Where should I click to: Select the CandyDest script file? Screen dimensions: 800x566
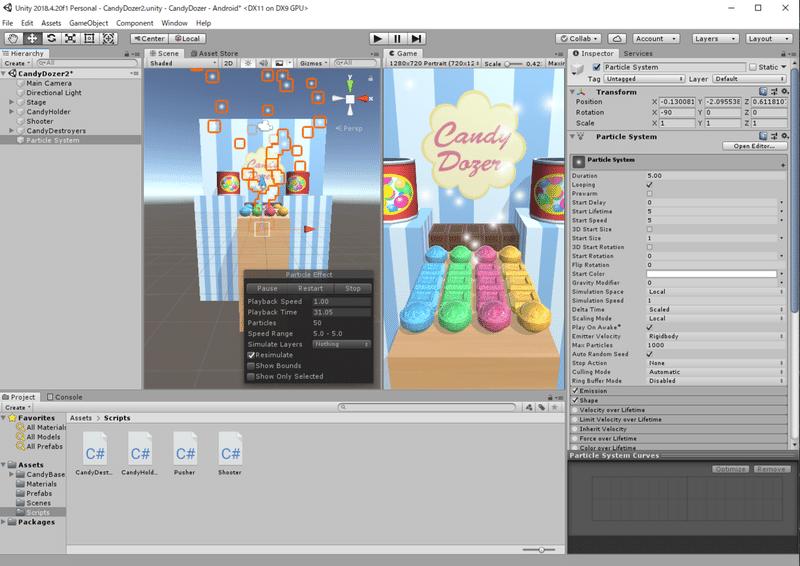(x=95, y=453)
